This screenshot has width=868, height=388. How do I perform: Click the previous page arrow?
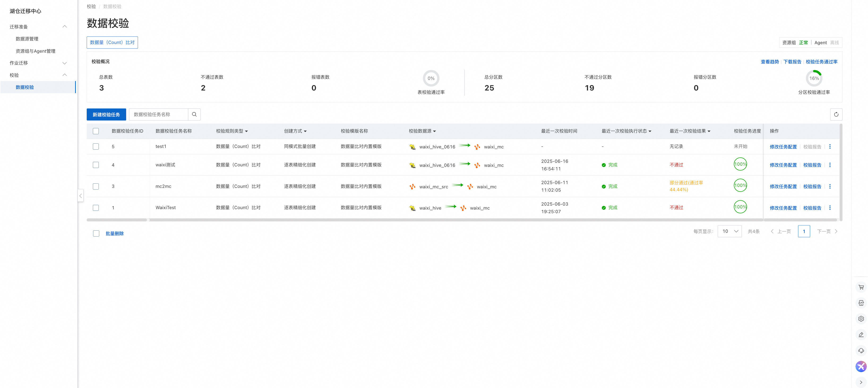coord(772,231)
